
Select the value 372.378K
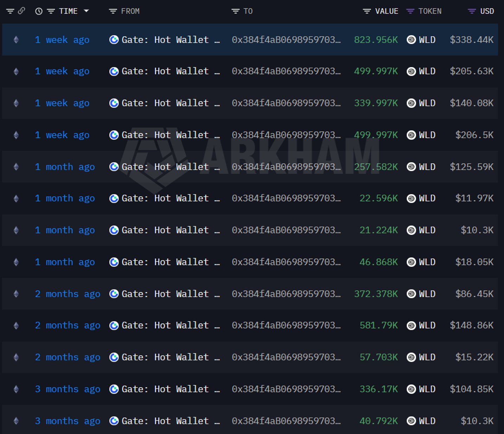[x=376, y=294]
